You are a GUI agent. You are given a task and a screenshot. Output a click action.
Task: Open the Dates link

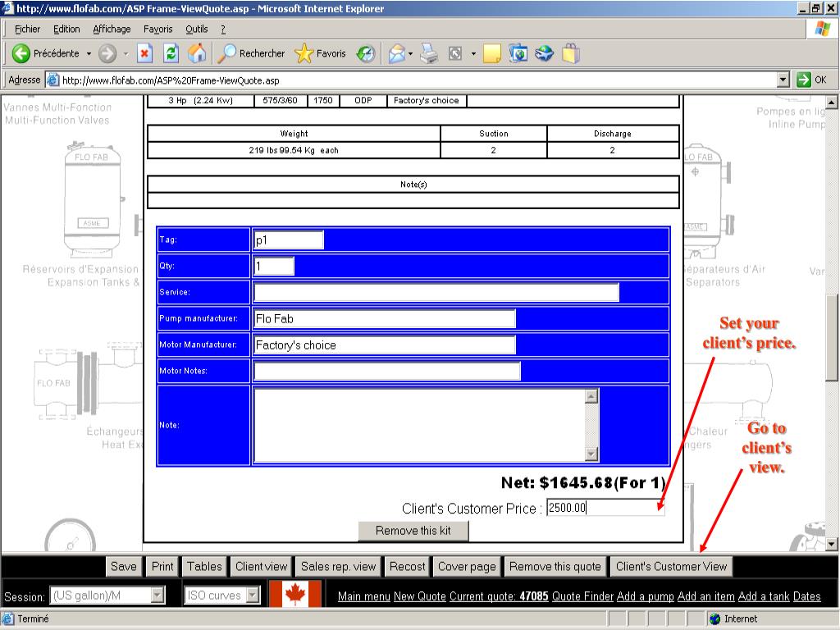807,596
